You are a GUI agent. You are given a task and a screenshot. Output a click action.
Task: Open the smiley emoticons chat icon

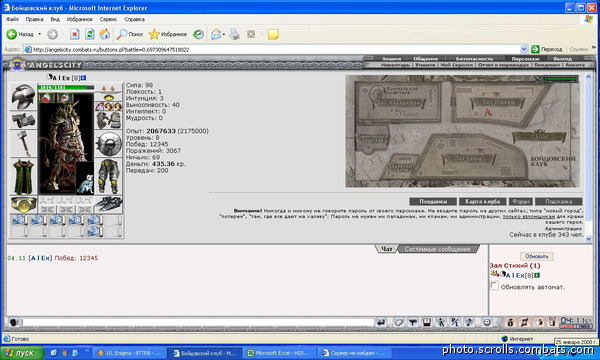pos(487,323)
